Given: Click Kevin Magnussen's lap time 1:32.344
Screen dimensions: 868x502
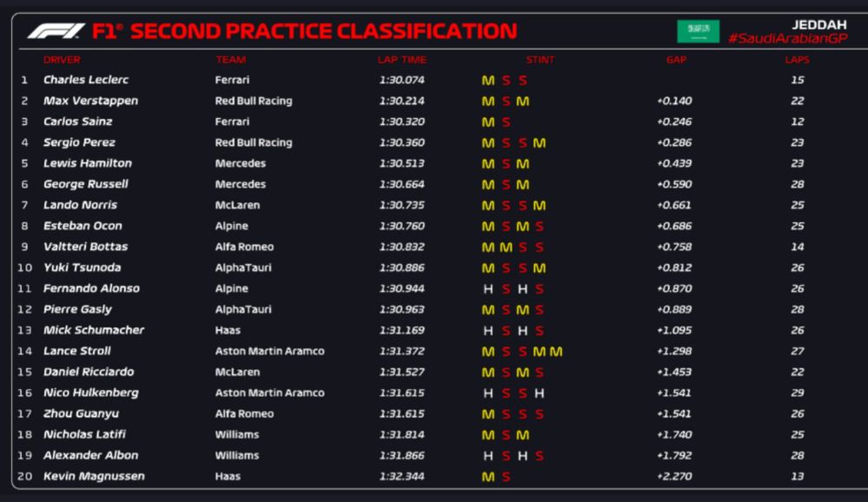Looking at the screenshot, I should pyautogui.click(x=401, y=476).
